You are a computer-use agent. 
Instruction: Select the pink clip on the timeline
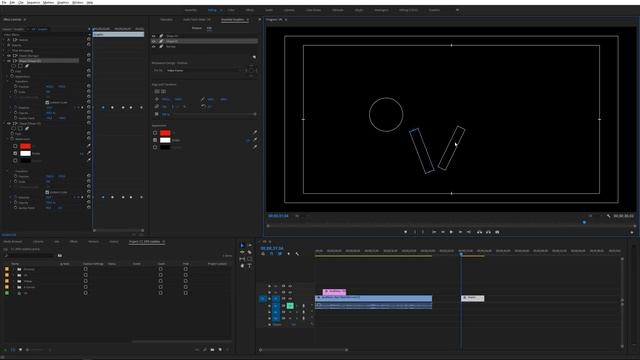coord(334,292)
